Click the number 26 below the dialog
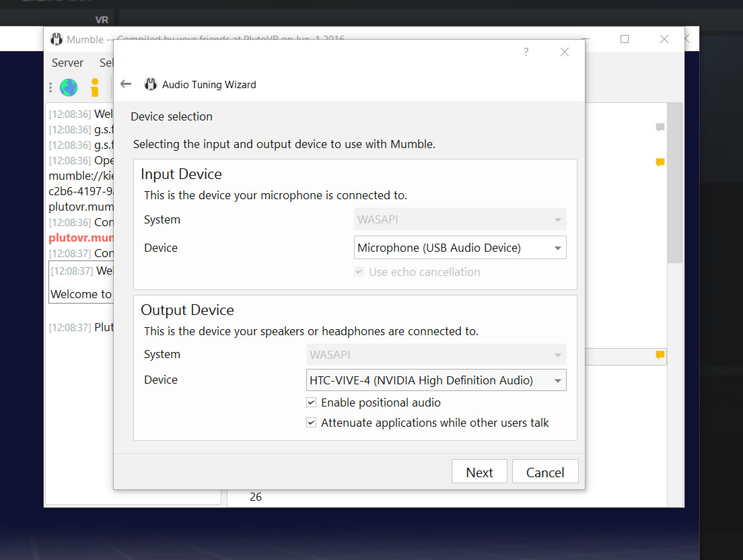 (256, 497)
